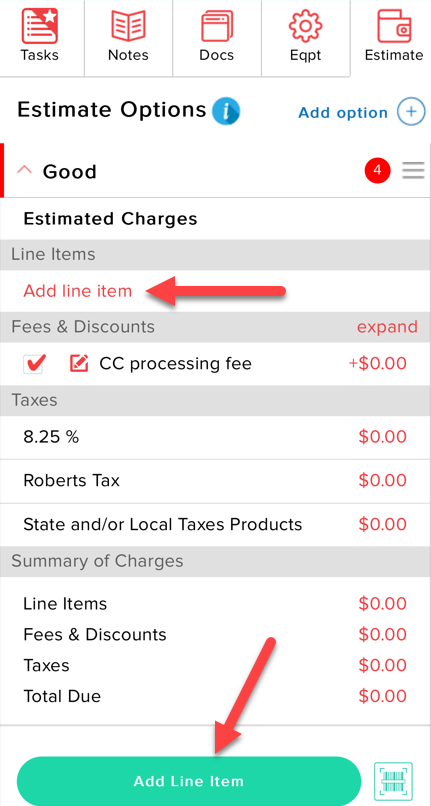
Task: Expand the Fees & Discounts section
Action: pos(387,326)
